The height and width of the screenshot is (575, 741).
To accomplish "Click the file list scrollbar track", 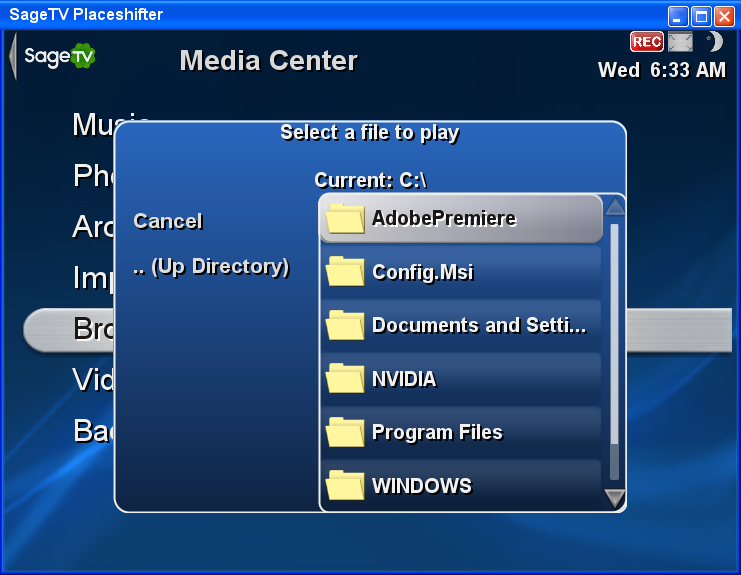I will 614,352.
